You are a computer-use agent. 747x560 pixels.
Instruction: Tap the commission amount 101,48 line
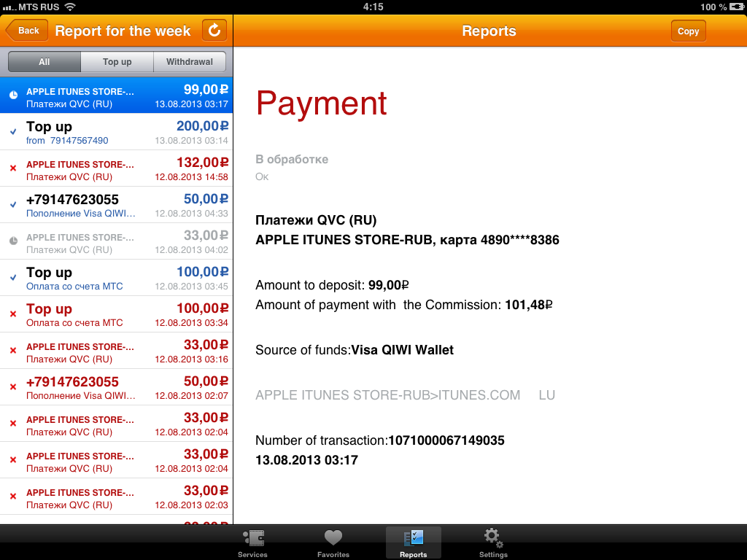tap(404, 305)
